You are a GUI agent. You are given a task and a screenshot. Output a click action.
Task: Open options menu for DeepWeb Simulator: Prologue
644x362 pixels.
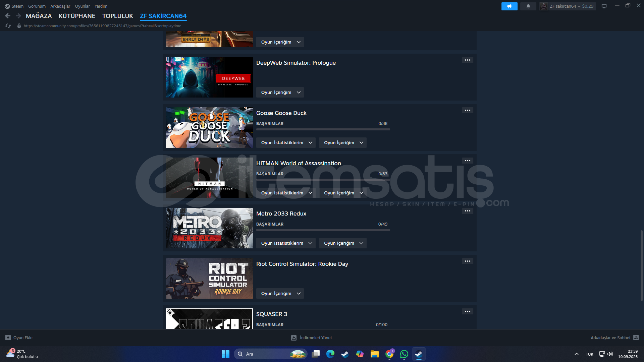468,60
